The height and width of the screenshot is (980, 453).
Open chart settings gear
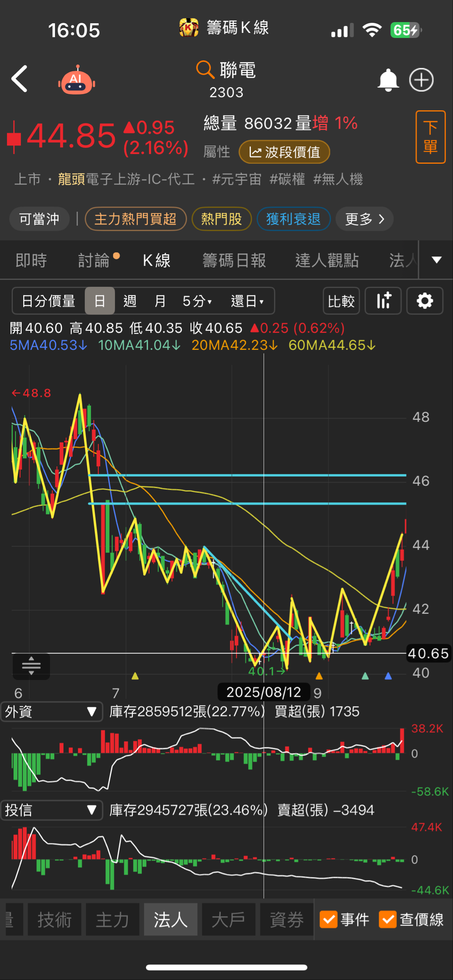pos(425,301)
